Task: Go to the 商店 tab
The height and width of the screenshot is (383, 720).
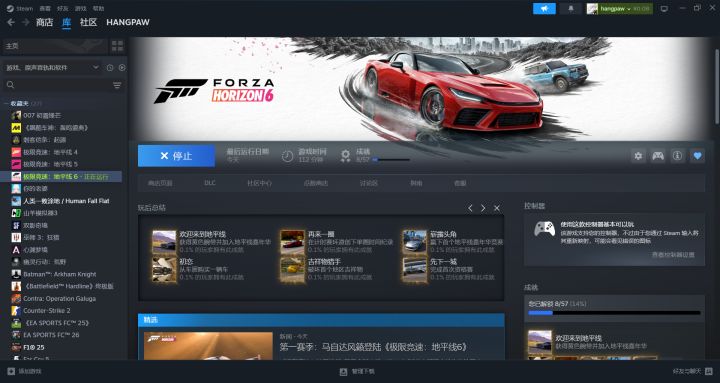Action: [x=45, y=22]
